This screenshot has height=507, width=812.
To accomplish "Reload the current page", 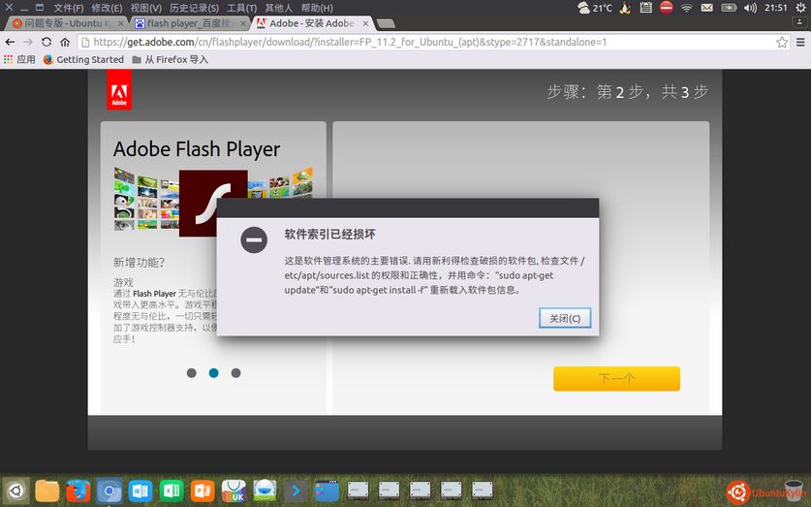I will click(47, 42).
